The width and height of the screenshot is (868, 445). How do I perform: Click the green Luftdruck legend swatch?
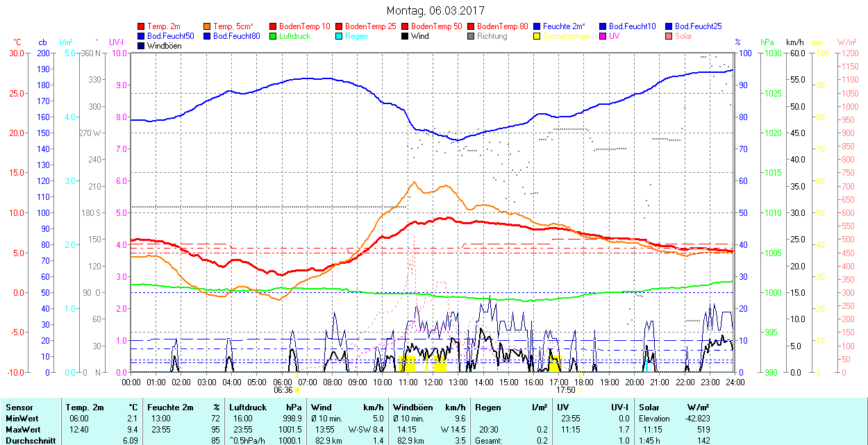pyautogui.click(x=273, y=36)
